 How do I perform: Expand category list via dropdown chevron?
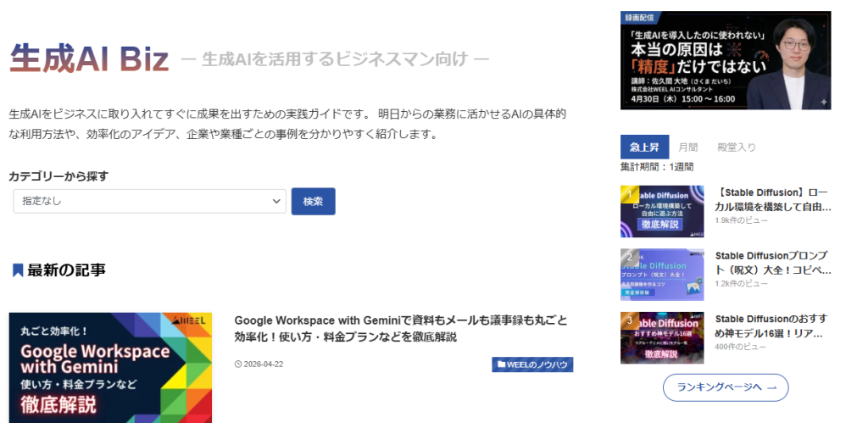coord(276,202)
